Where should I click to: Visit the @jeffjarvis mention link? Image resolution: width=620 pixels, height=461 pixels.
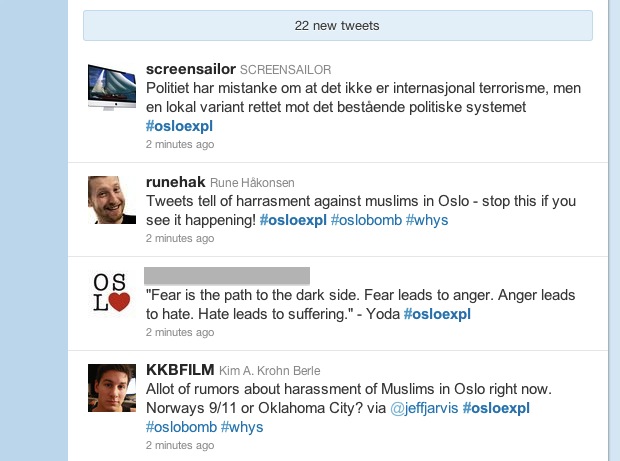424,408
